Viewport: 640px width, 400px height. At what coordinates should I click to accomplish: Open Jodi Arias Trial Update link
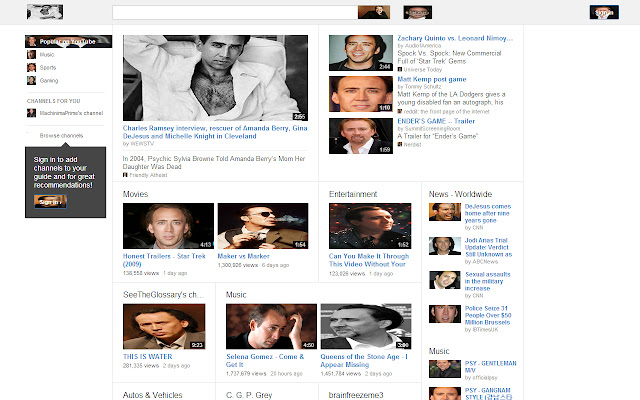coord(488,247)
